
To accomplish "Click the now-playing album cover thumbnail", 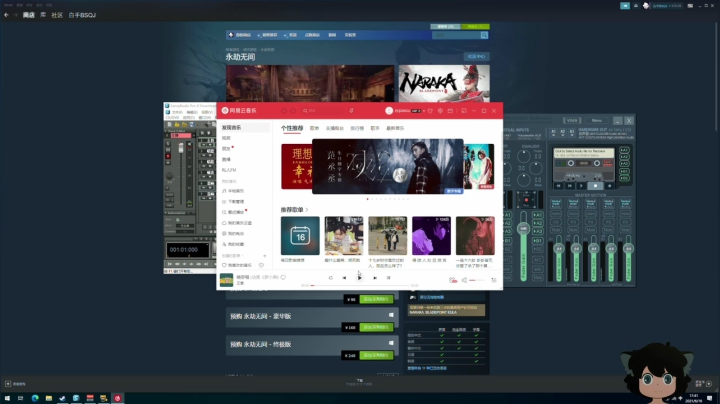I will (226, 280).
